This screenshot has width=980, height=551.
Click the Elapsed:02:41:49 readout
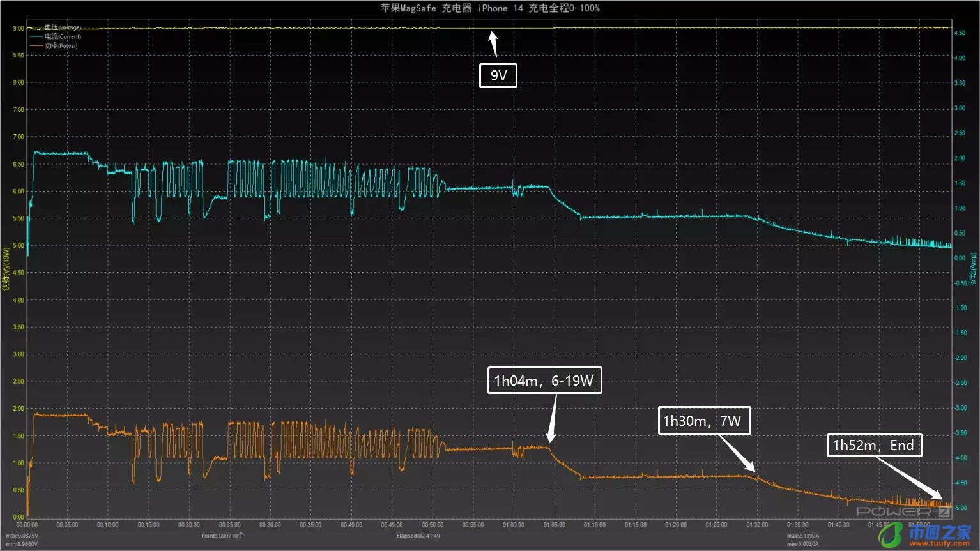pyautogui.click(x=418, y=536)
